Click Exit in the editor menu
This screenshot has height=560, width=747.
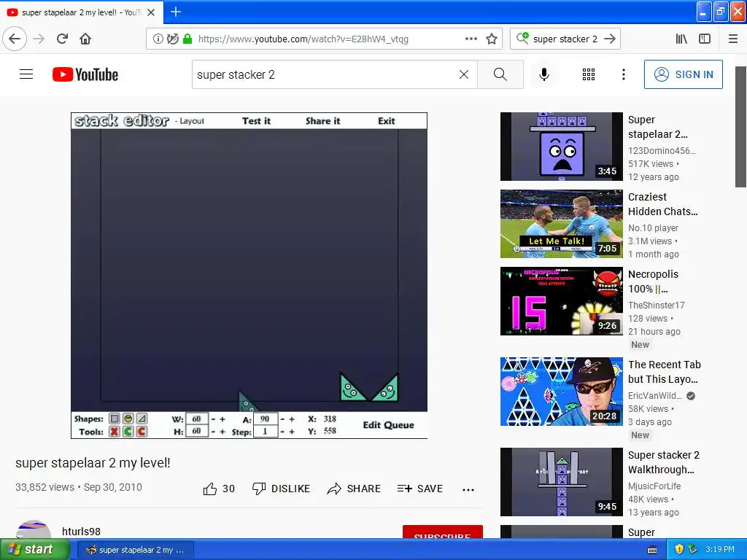pos(387,121)
